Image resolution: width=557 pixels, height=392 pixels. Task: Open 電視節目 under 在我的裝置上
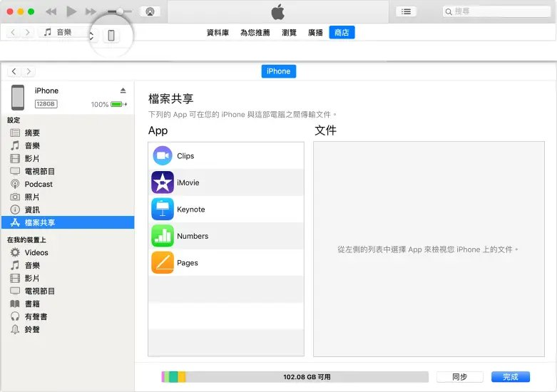pos(68,291)
